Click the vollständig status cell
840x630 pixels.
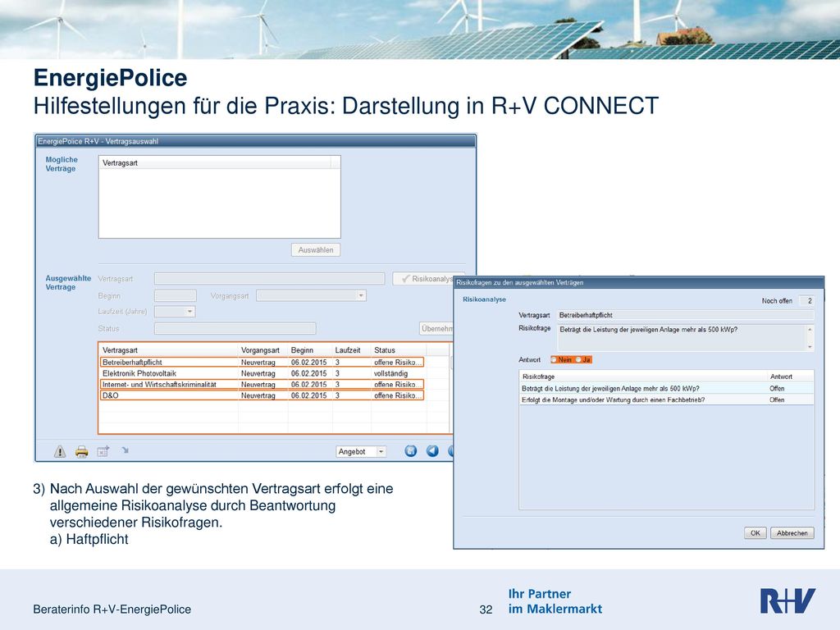click(390, 373)
